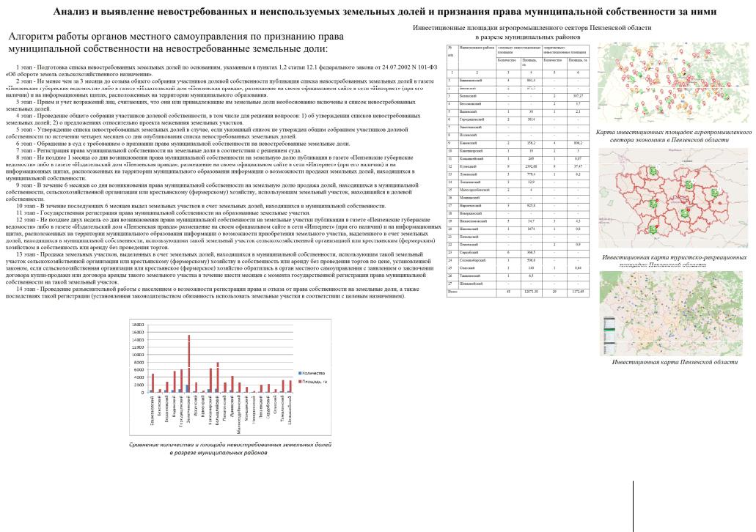Screen dimensions: 756x532
Task: Click the total area cell '12871,38'
Action: click(x=530, y=292)
